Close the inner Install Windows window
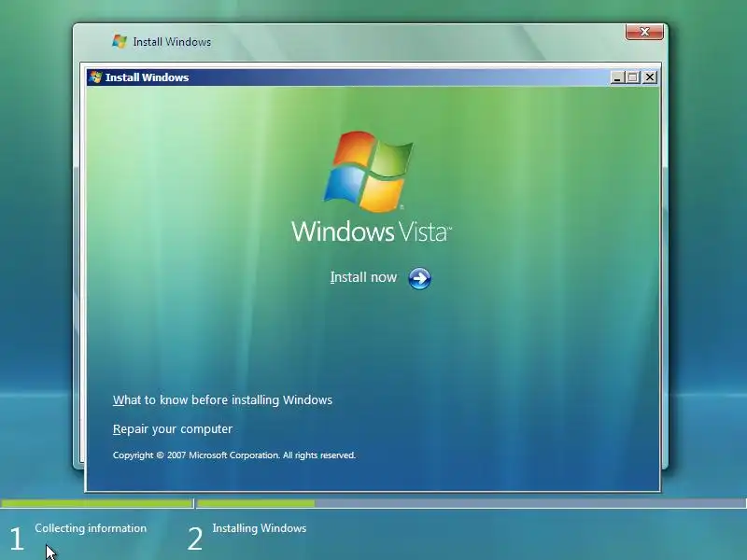This screenshot has height=560, width=747. 649,77
